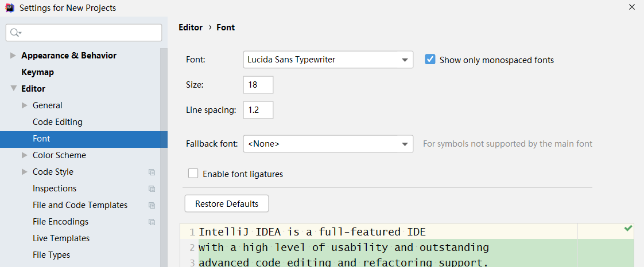Collapse the Editor tree section
Image resolution: width=644 pixels, height=267 pixels.
click(13, 89)
